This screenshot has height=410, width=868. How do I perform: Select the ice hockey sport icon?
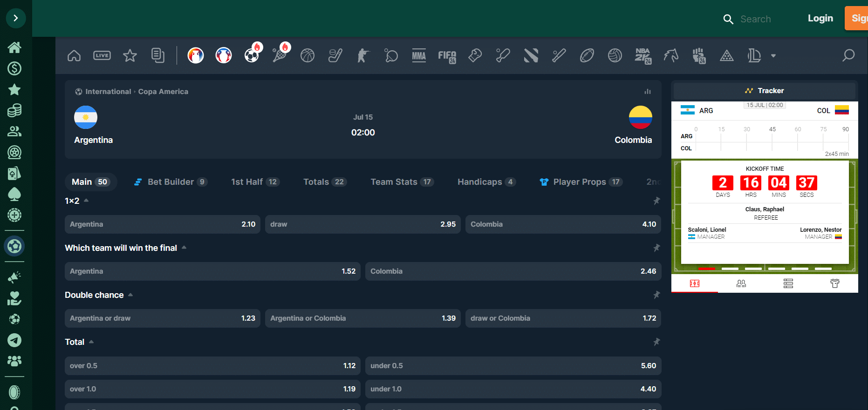click(x=335, y=55)
